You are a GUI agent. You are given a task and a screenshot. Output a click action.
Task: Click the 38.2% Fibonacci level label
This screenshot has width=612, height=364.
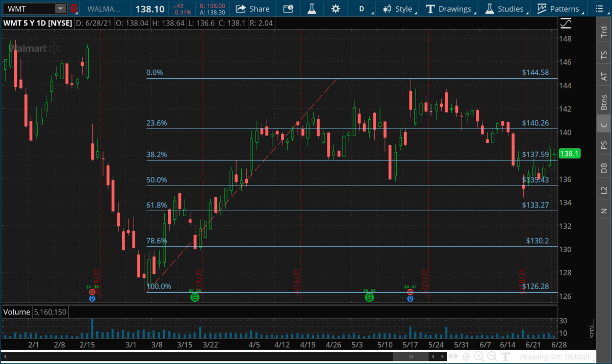(x=157, y=154)
